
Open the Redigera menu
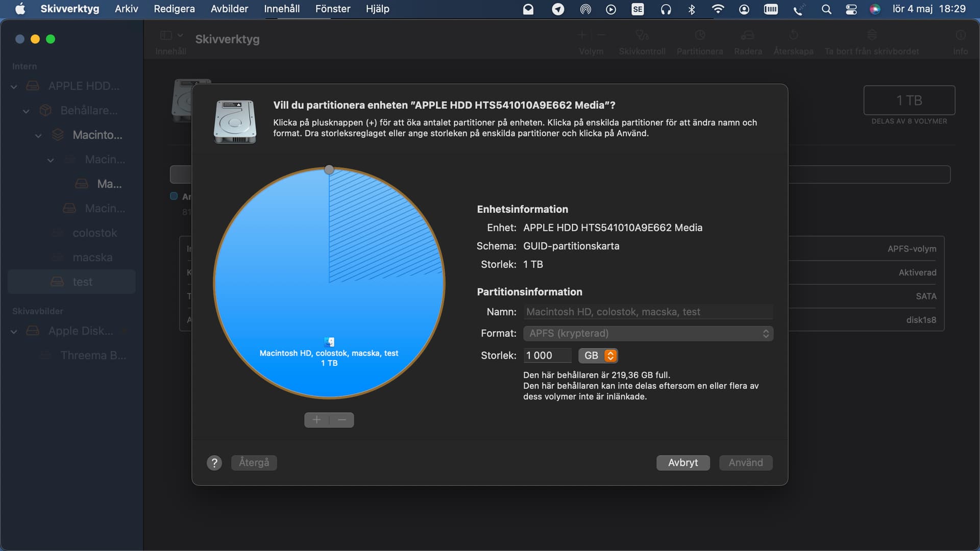174,9
